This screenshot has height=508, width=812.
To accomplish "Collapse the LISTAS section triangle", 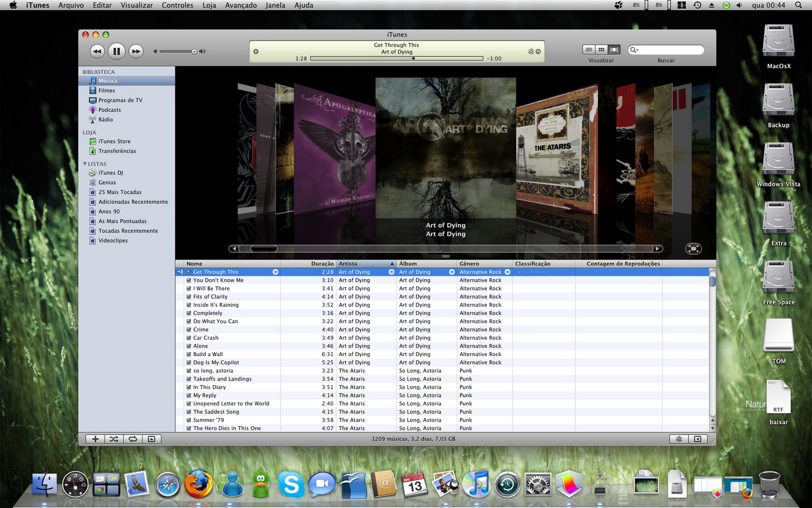I will click(x=85, y=164).
